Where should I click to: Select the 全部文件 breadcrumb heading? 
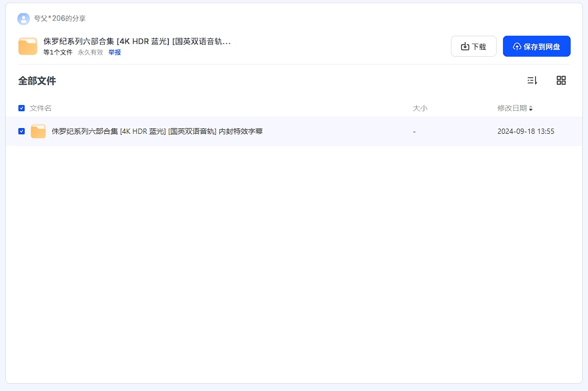[37, 81]
